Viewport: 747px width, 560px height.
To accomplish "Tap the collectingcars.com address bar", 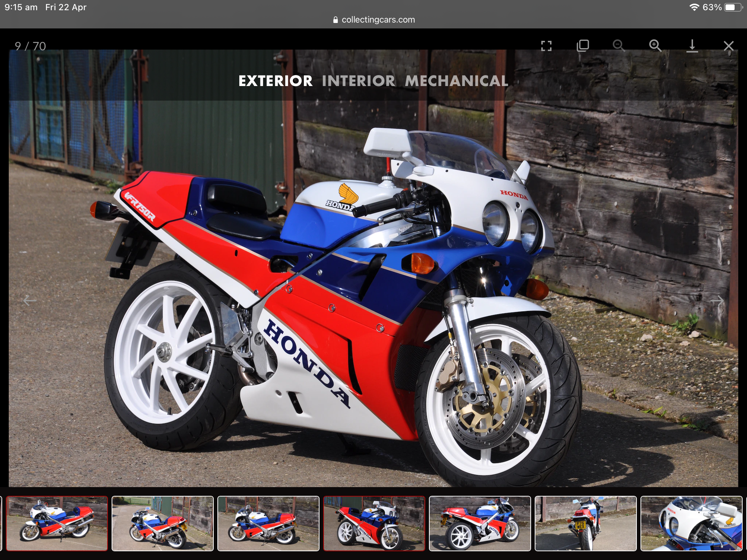I will (374, 20).
